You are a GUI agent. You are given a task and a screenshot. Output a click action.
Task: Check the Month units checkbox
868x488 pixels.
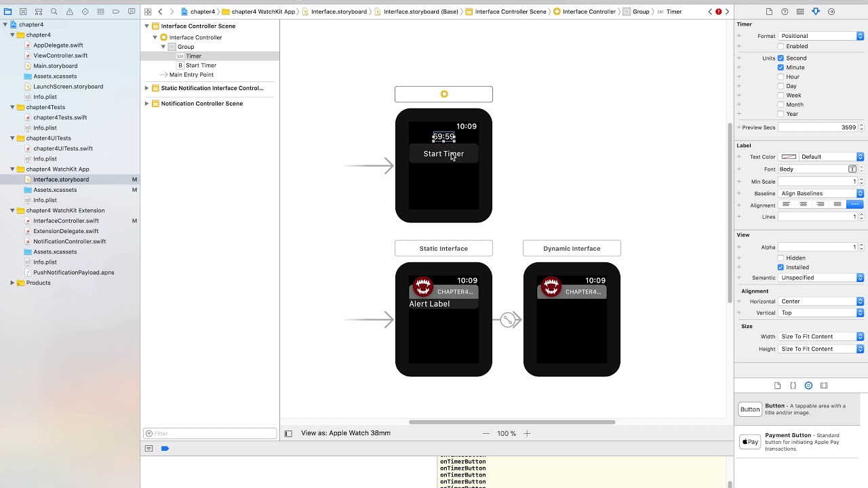(781, 105)
